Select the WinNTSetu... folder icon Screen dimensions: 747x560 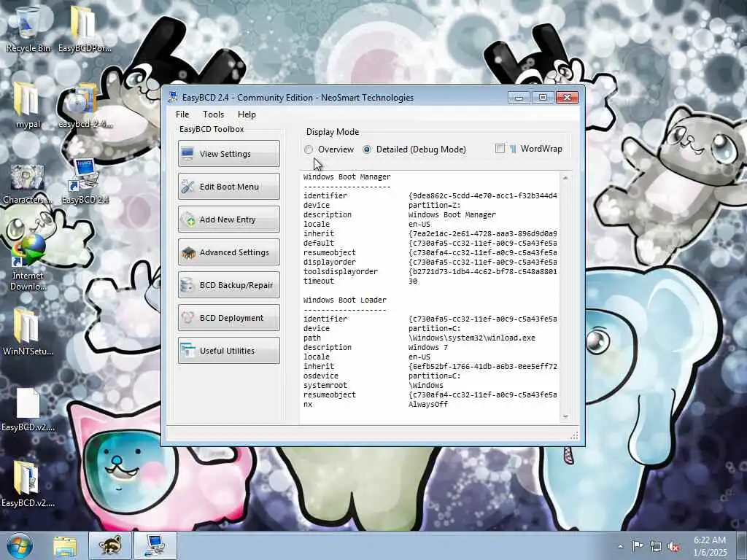click(28, 332)
